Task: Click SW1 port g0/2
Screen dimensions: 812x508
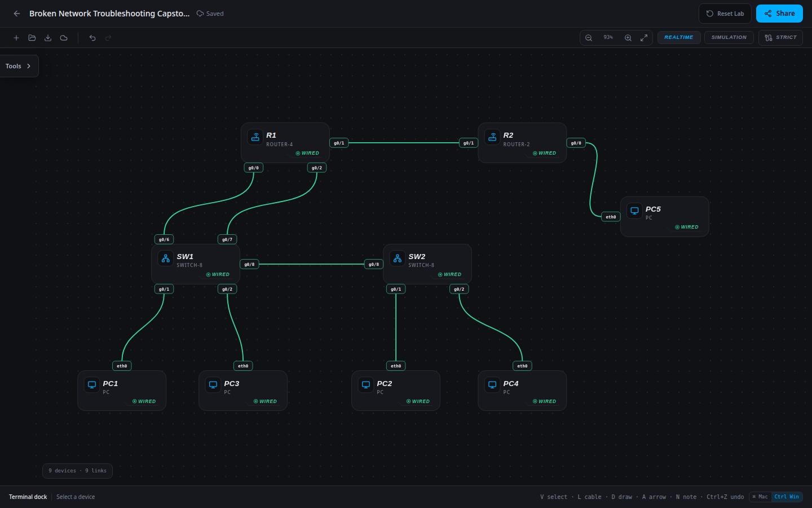Action: (227, 289)
